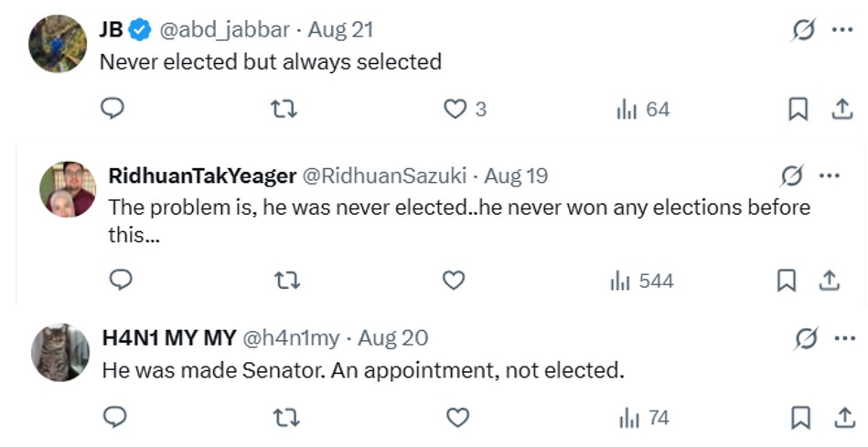Reply to JB's tweet

(x=112, y=110)
